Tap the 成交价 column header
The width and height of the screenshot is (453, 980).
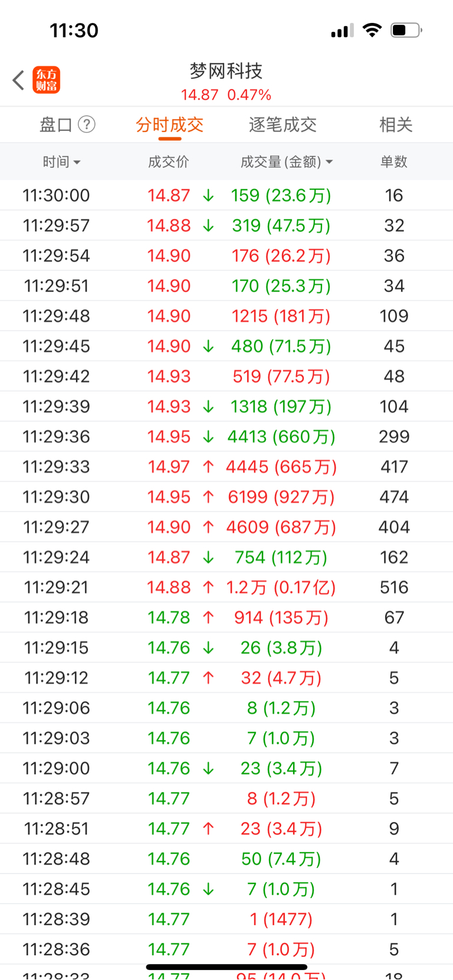tap(169, 161)
